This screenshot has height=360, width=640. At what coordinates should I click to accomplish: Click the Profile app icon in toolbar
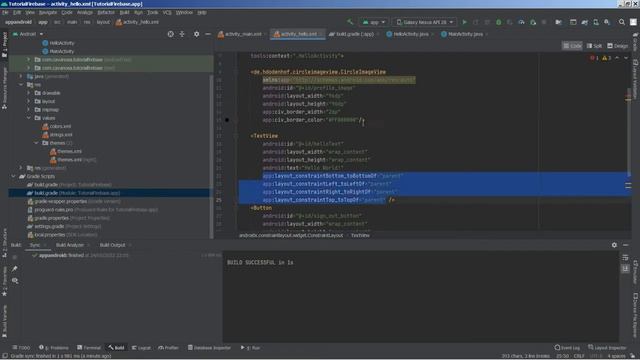coord(521,22)
